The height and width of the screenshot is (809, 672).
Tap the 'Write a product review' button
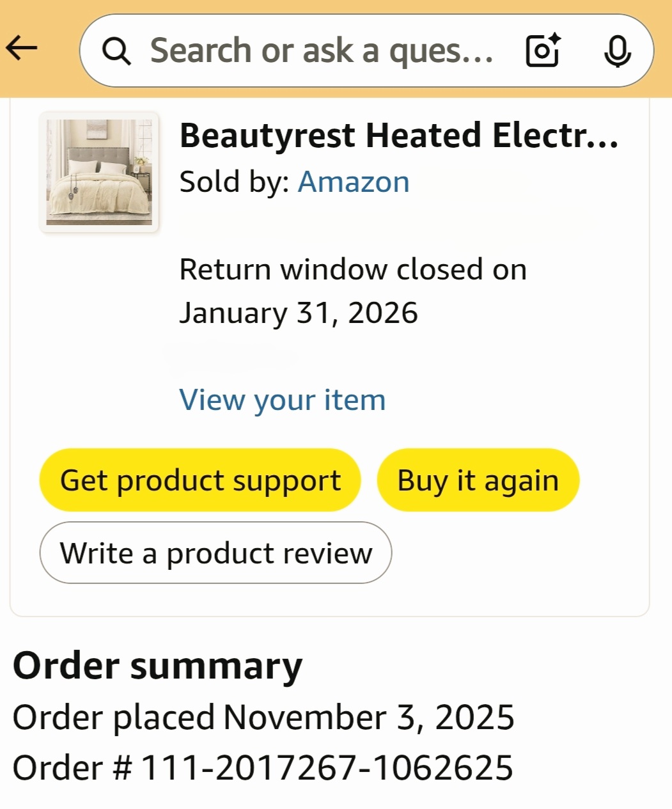[x=215, y=553]
